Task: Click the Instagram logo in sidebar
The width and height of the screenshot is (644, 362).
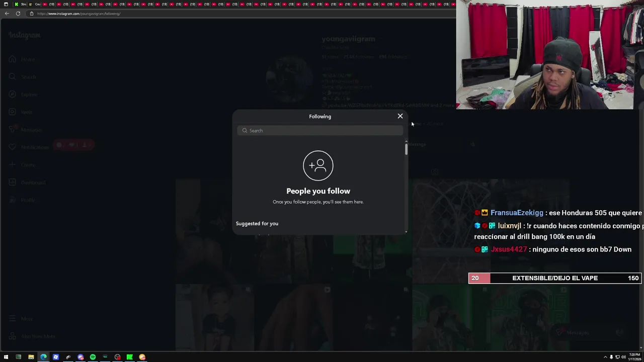Action: [x=24, y=35]
